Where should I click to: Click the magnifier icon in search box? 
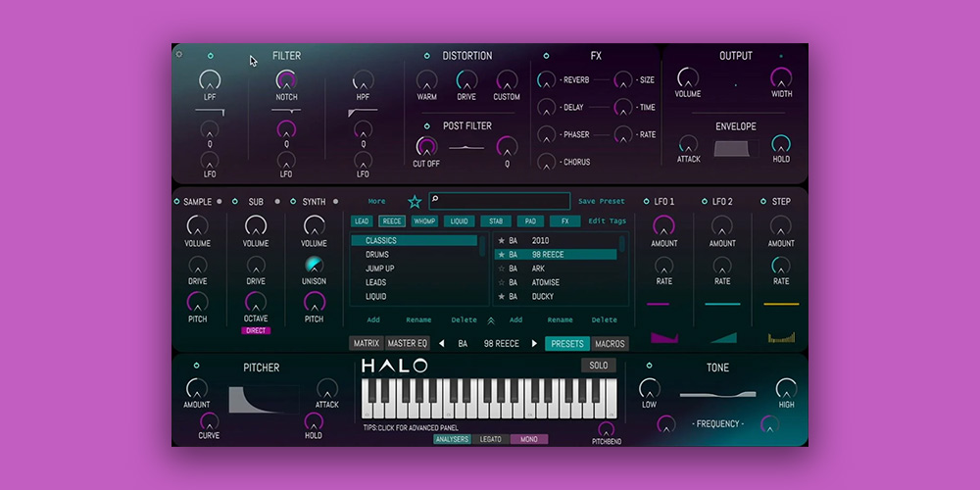pos(435,199)
